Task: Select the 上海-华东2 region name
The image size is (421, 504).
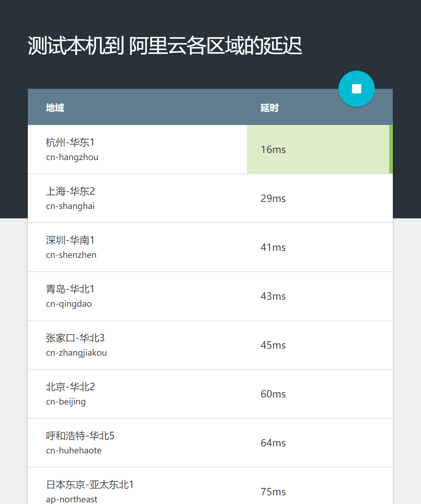Action: 70,191
